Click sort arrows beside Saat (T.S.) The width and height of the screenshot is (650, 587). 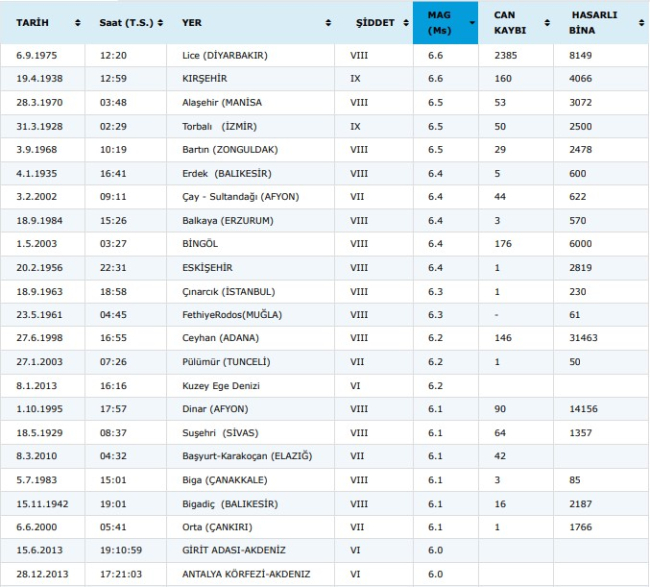pyautogui.click(x=161, y=22)
